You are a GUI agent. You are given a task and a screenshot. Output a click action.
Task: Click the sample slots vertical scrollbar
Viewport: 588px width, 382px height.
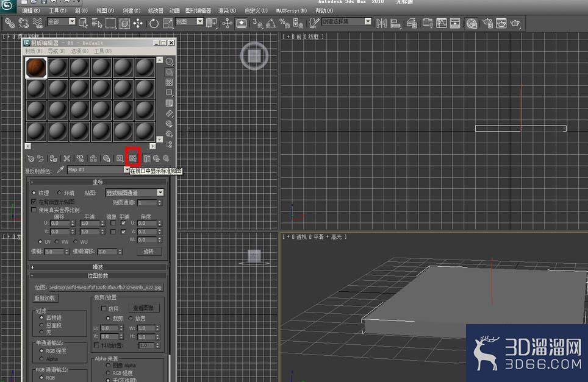point(160,99)
